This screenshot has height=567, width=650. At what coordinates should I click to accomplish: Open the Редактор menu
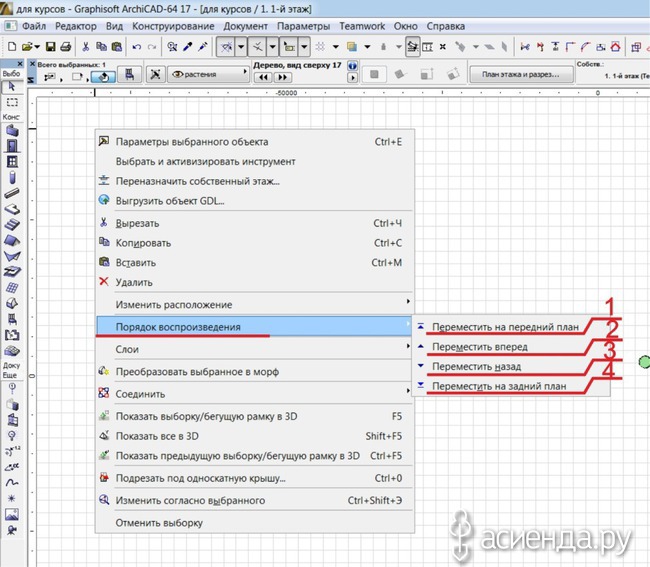coord(76,26)
